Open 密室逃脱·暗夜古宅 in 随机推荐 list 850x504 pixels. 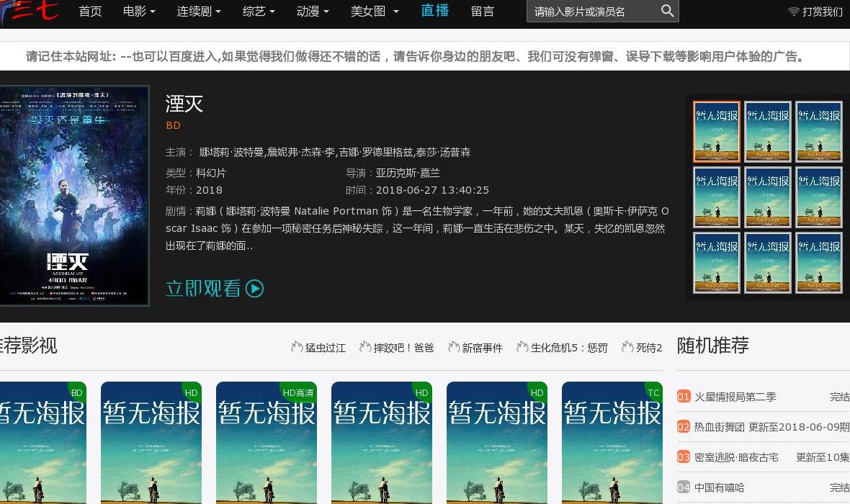[736, 457]
